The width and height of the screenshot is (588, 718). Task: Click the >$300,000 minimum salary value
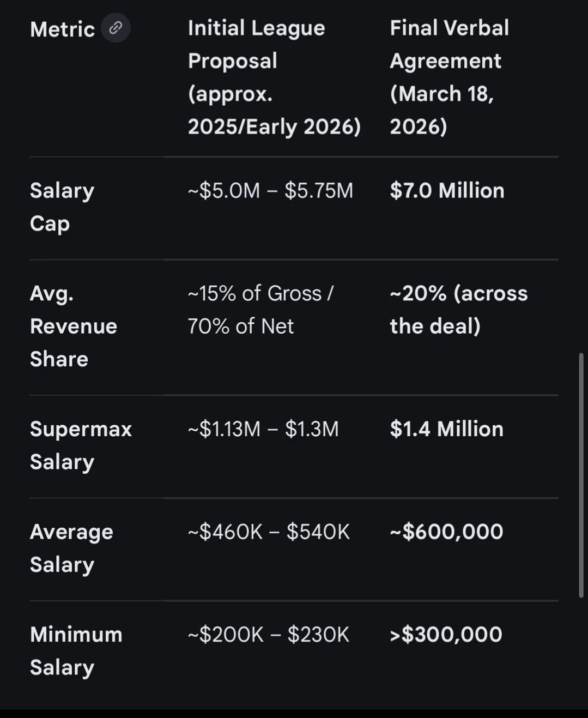click(x=446, y=635)
